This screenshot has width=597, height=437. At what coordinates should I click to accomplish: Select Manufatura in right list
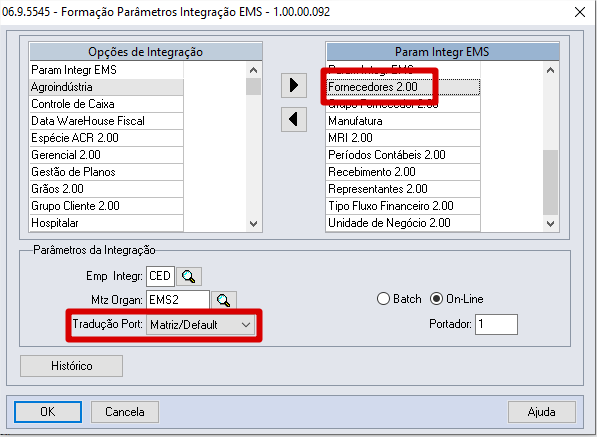click(x=403, y=121)
